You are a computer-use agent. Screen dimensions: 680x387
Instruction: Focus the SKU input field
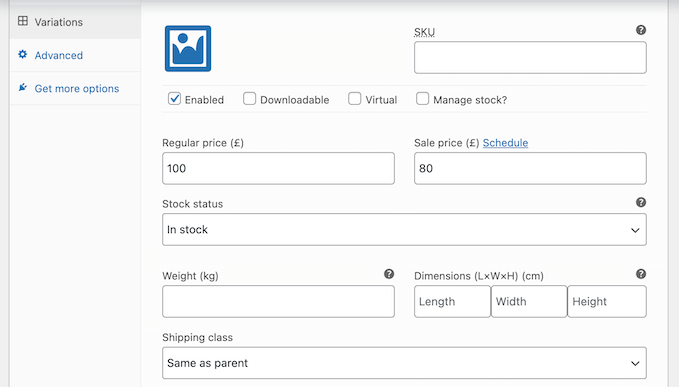530,57
